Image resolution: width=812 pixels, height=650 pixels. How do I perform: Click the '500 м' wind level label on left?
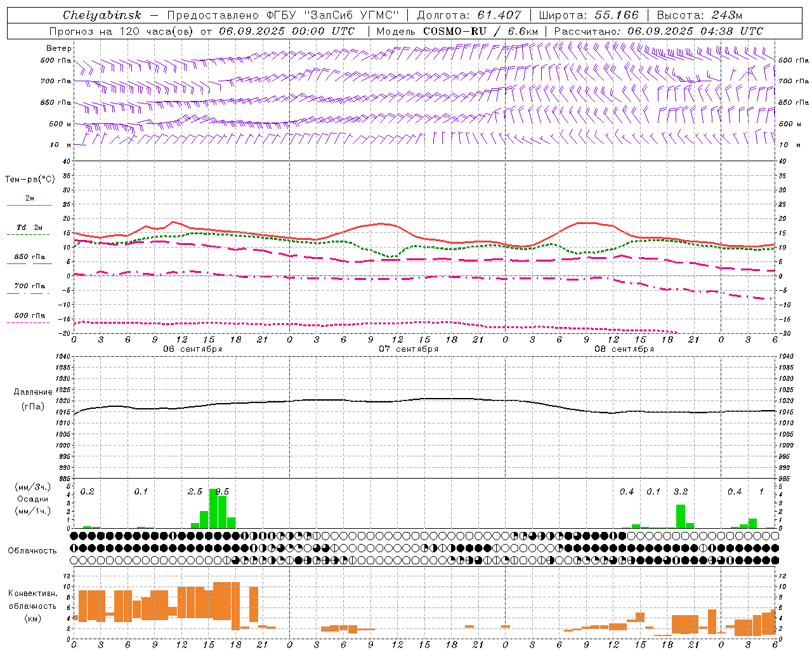point(60,124)
